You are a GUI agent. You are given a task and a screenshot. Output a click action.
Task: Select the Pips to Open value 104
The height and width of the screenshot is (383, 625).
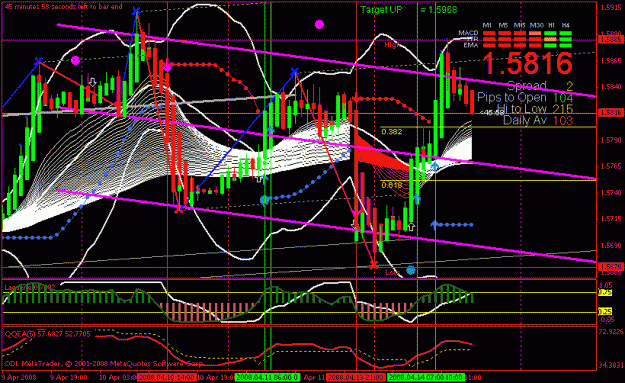coord(563,98)
